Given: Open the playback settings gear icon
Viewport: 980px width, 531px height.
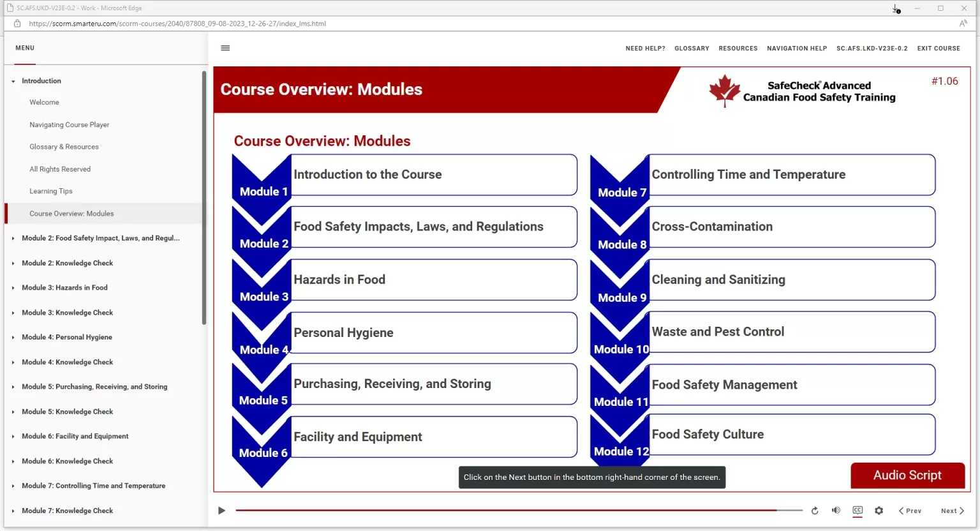Looking at the screenshot, I should click(879, 510).
